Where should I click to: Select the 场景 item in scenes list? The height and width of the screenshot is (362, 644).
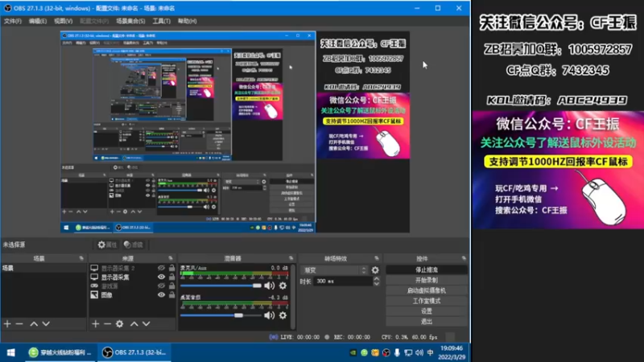point(43,268)
